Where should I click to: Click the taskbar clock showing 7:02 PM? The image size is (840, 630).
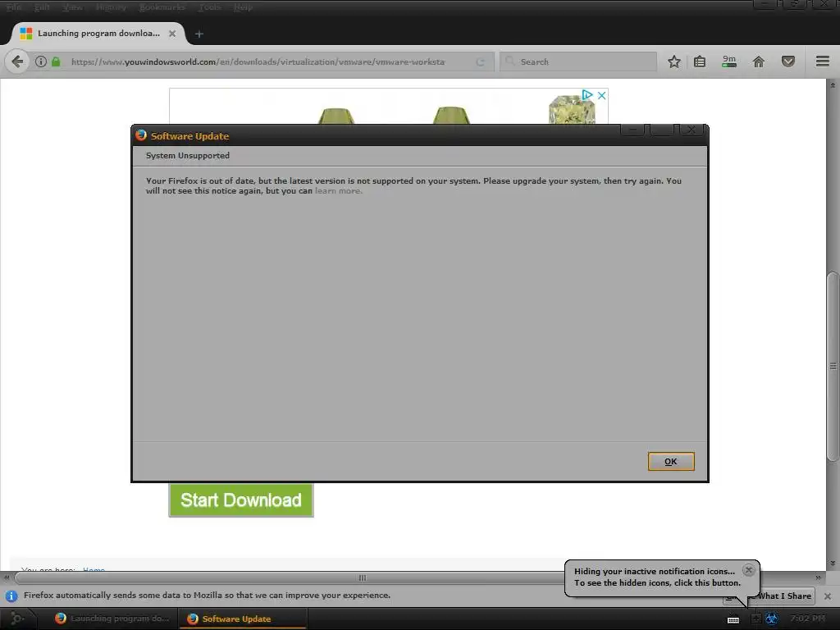(x=807, y=619)
